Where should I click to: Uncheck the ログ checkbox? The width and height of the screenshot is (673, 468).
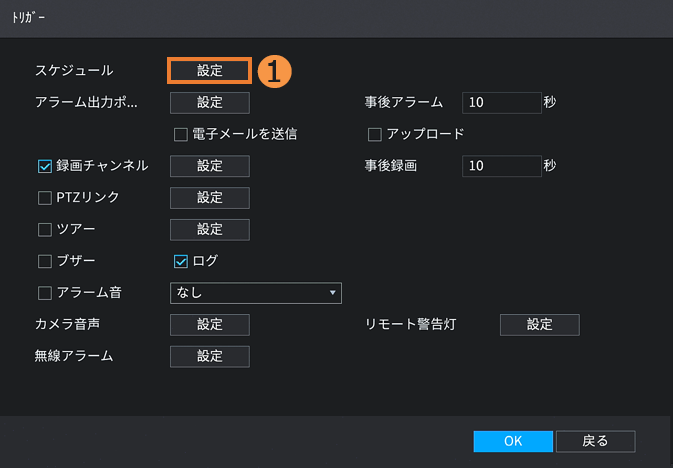pos(181,262)
